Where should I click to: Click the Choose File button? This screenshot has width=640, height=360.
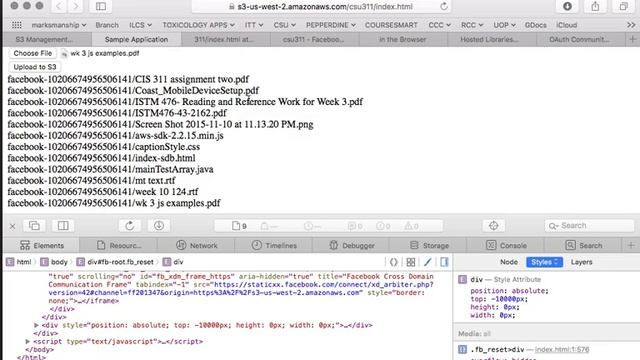[x=33, y=53]
